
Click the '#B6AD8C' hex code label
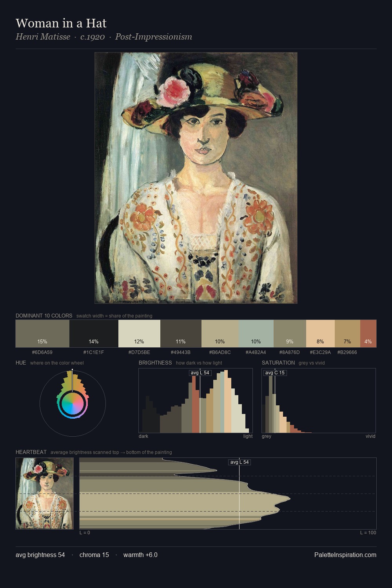(x=220, y=352)
